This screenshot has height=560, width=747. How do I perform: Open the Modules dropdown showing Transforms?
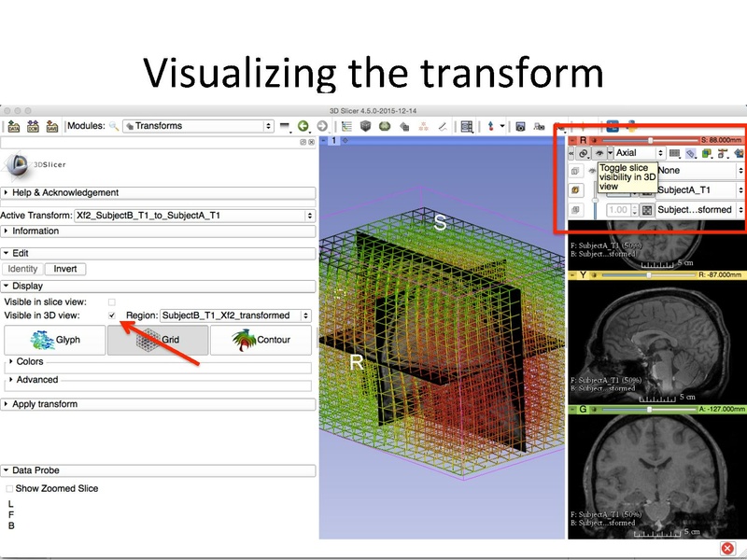tap(196, 126)
